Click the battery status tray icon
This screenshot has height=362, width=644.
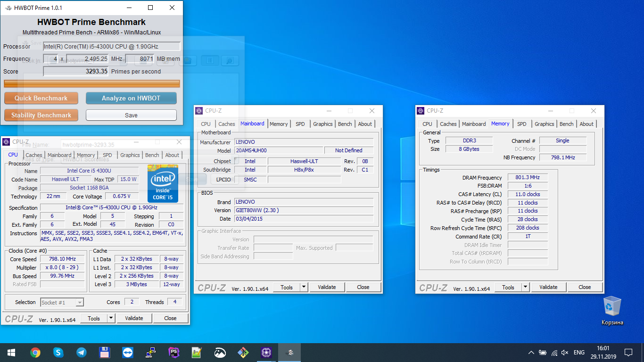point(543,353)
